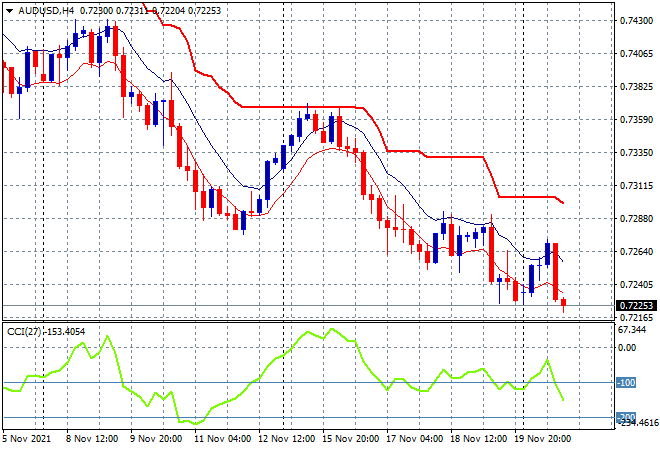Click the 19 Nov 20:00 time label
Screen dimensions: 660x450
click(543, 439)
